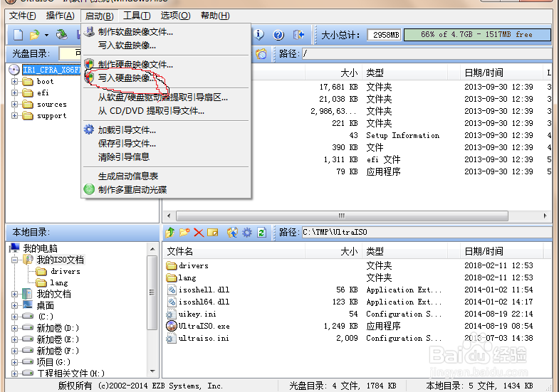Click the local tree scrollbar down arrow
Image resolution: width=559 pixels, height=392 pixels.
(x=152, y=371)
